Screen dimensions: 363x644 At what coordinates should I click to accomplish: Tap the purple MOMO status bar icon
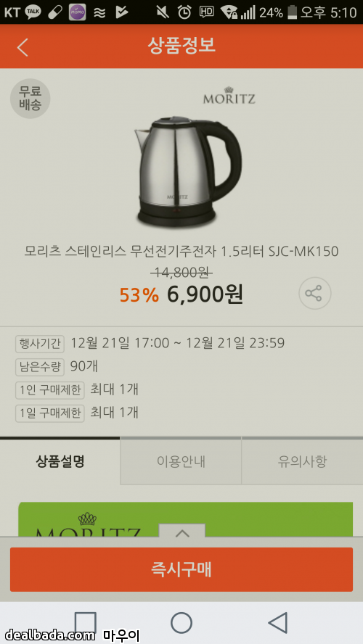tap(77, 12)
